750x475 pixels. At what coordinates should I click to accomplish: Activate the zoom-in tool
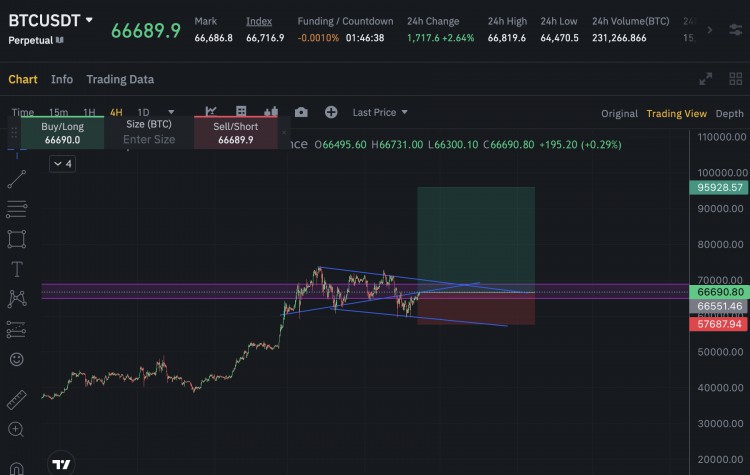click(x=16, y=429)
